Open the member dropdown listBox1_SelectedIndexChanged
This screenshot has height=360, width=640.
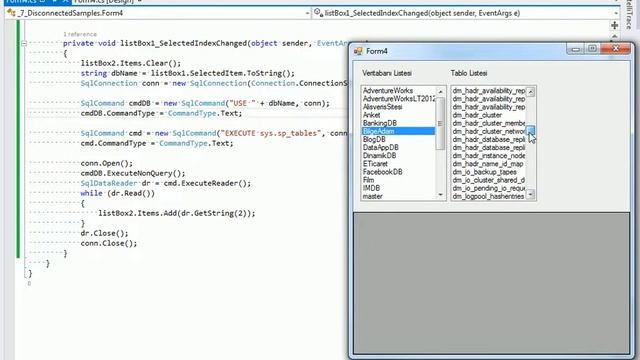pos(466,13)
